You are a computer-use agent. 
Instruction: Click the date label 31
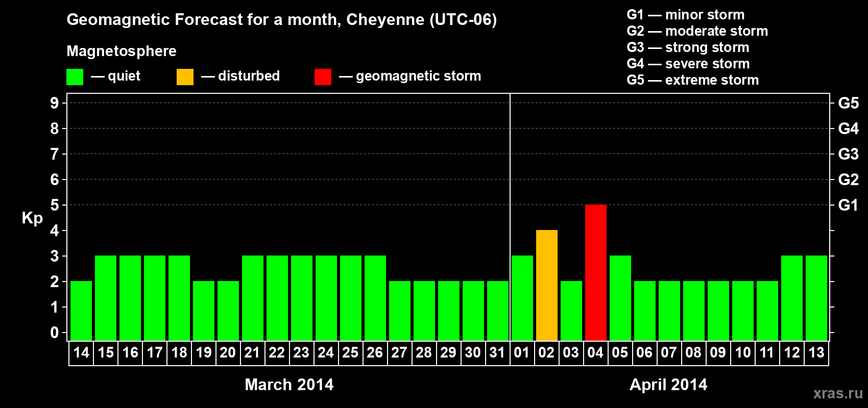[497, 352]
